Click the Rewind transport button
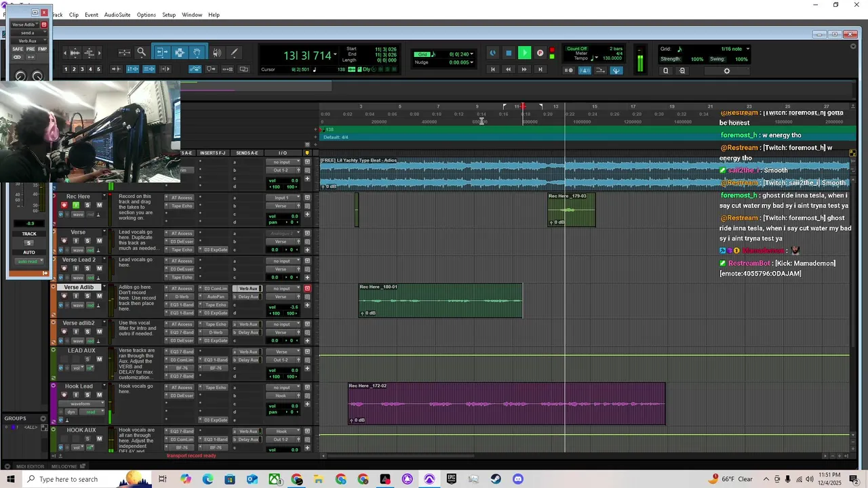This screenshot has height=488, width=868. (x=508, y=69)
